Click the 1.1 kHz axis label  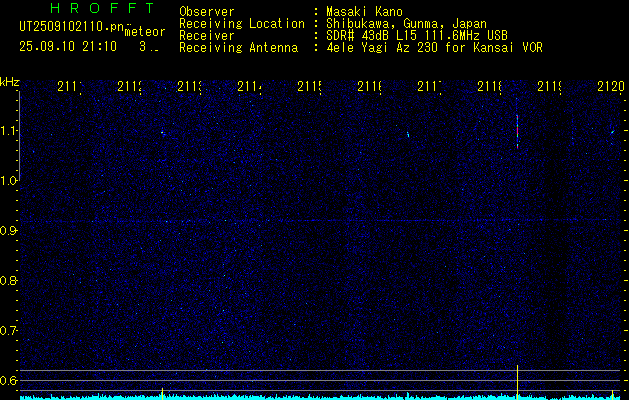pyautogui.click(x=8, y=131)
